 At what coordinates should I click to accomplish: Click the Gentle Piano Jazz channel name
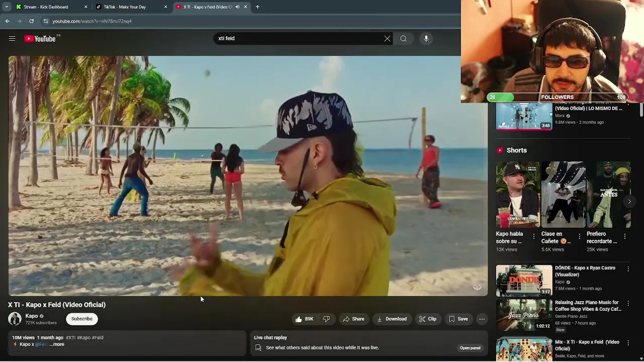[571, 316]
